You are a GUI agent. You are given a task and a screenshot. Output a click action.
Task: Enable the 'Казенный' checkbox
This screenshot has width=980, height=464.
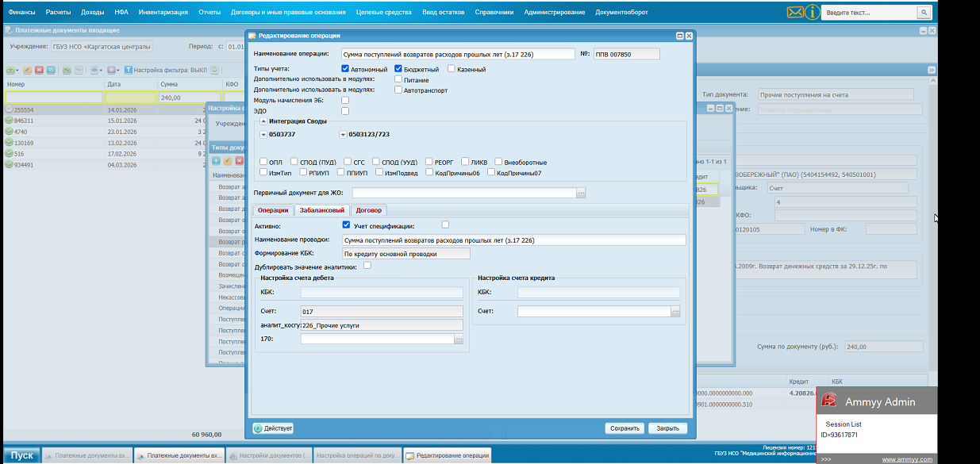coord(452,69)
